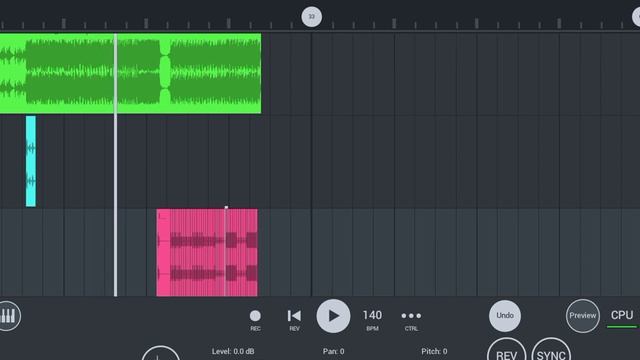Start recording with the REC button
Viewport: 640px width, 360px height.
[255, 320]
